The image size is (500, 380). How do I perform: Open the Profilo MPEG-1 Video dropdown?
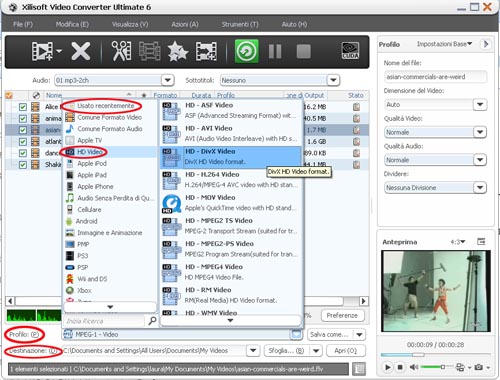pos(296,334)
